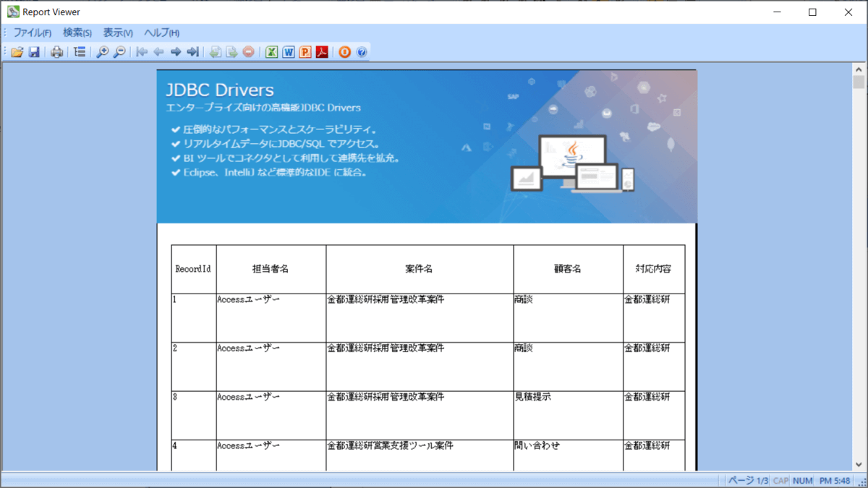Screen dimensions: 868x488
Task: Click the scrollbar up arrow
Action: [x=859, y=69]
